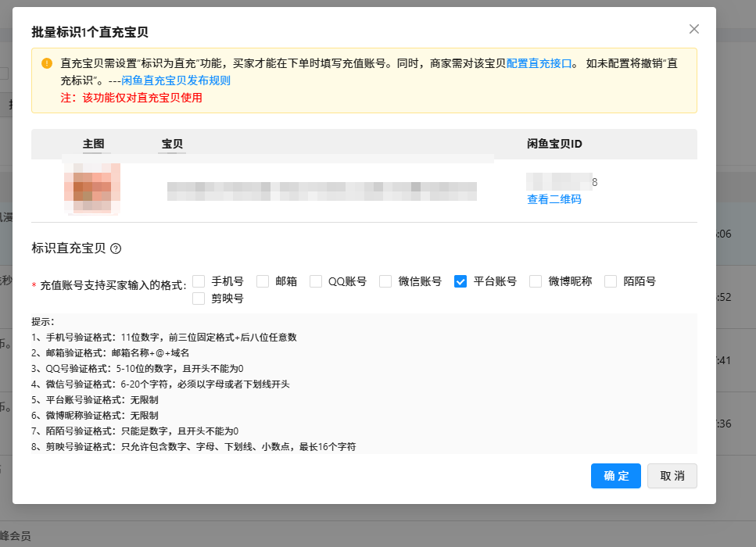Uncheck the 平台账号 checkbox
Image resolution: width=756 pixels, height=547 pixels.
click(x=460, y=281)
